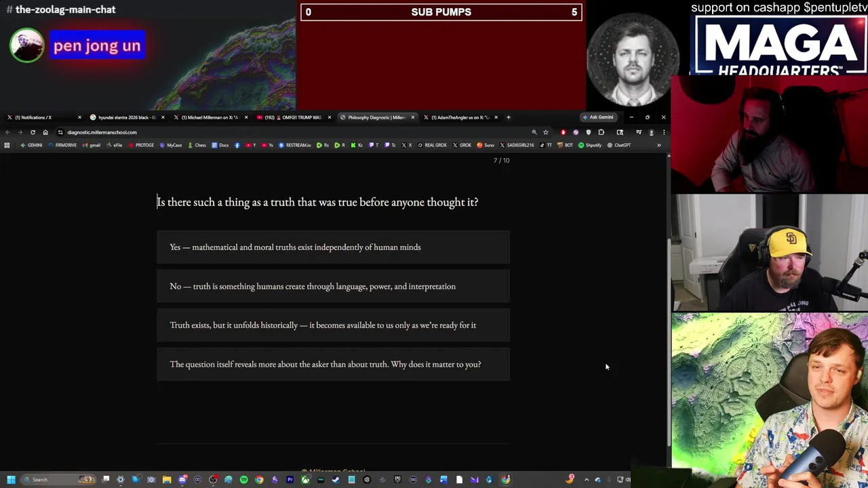Open the Chrome three-dot menu
Image resolution: width=868 pixels, height=488 pixels.
[x=664, y=132]
